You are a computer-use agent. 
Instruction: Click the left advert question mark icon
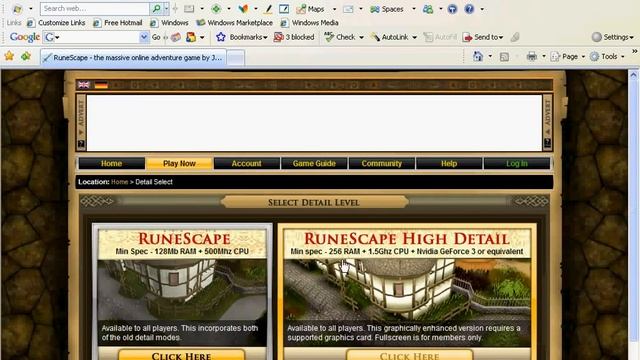(81, 144)
